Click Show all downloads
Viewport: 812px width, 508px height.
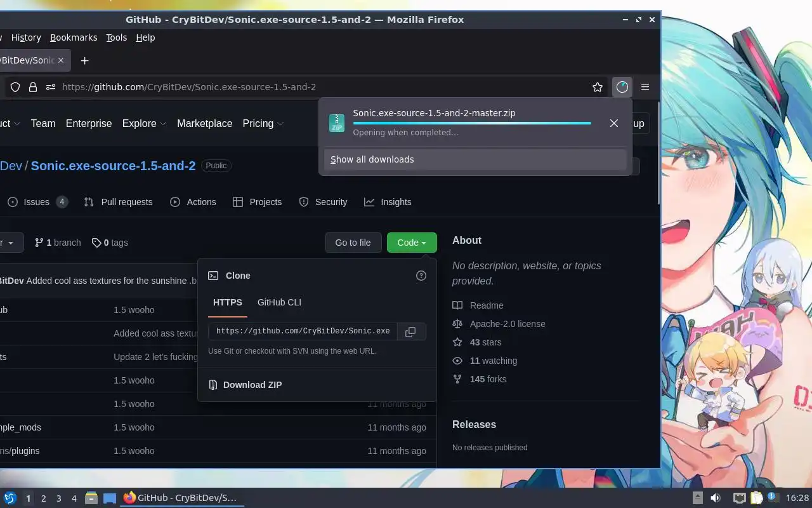[x=475, y=159]
